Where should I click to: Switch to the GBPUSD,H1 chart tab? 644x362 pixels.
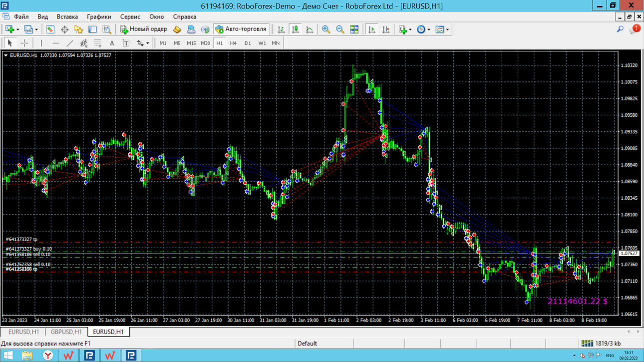66,332
